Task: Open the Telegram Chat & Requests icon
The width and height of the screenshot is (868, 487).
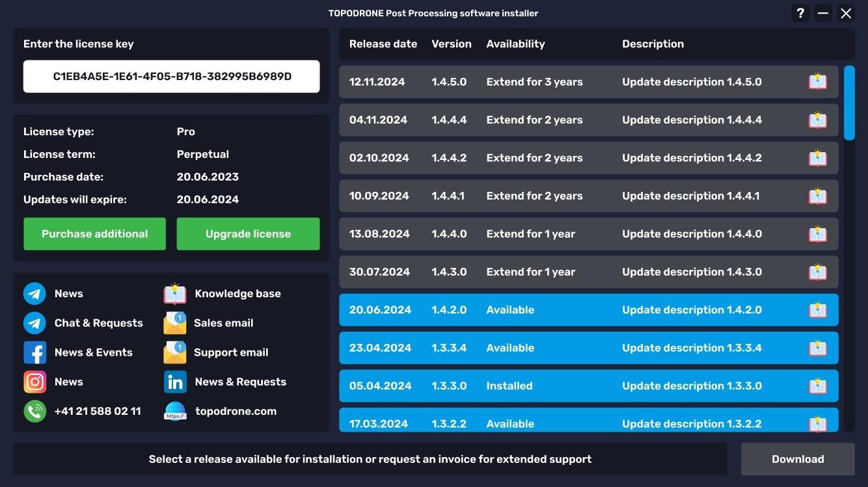Action: [34, 323]
